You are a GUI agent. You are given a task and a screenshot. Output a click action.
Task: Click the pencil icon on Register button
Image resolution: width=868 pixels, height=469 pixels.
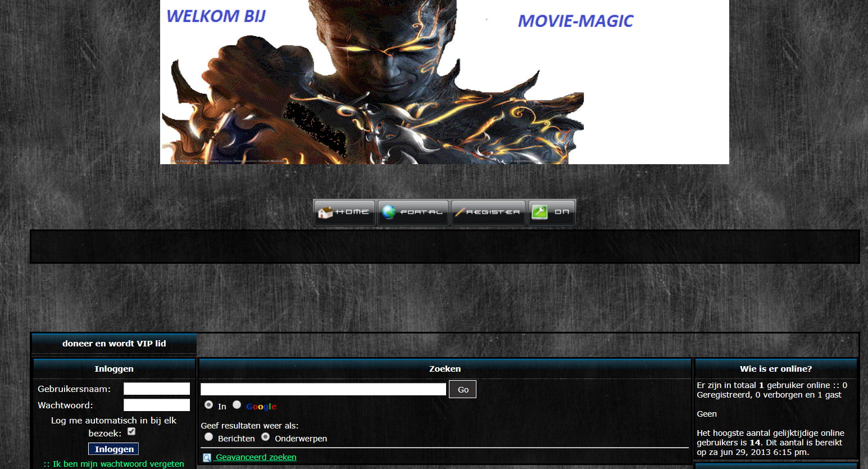click(460, 212)
